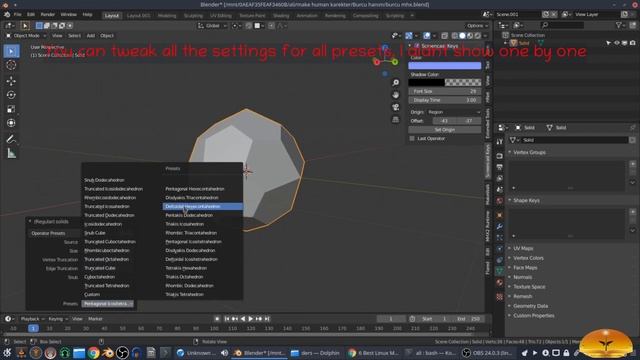Choose Truncated Octahedron preset
The height and width of the screenshot is (360, 640).
point(107,259)
